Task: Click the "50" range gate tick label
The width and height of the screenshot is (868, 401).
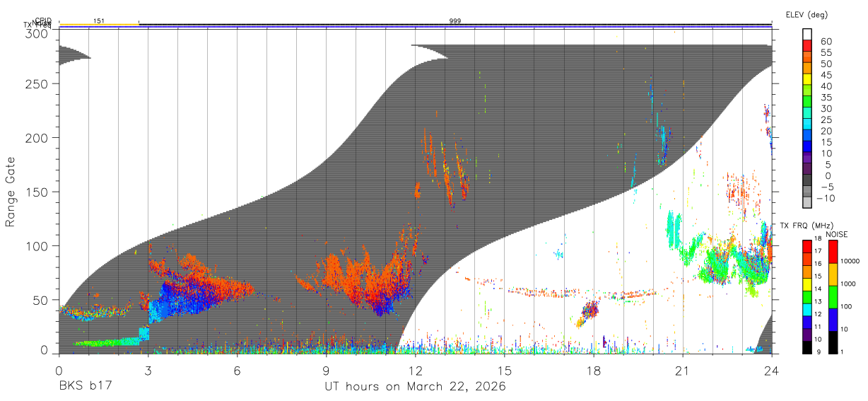Action: 41,300
